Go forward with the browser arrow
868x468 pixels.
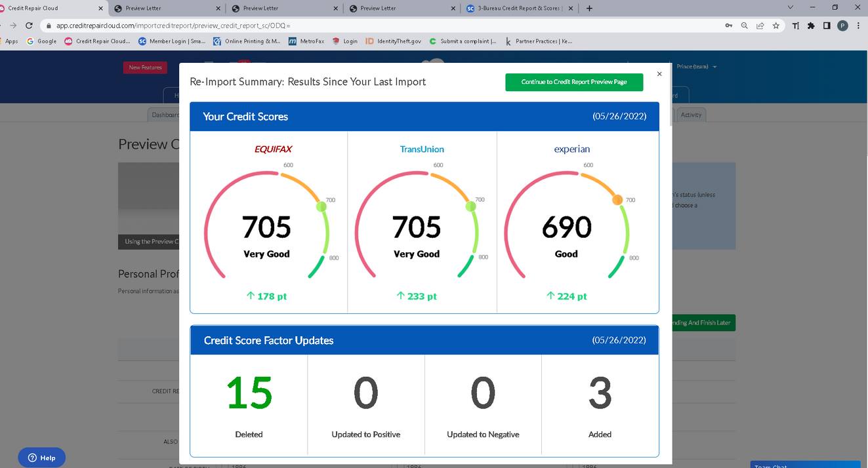coord(12,26)
